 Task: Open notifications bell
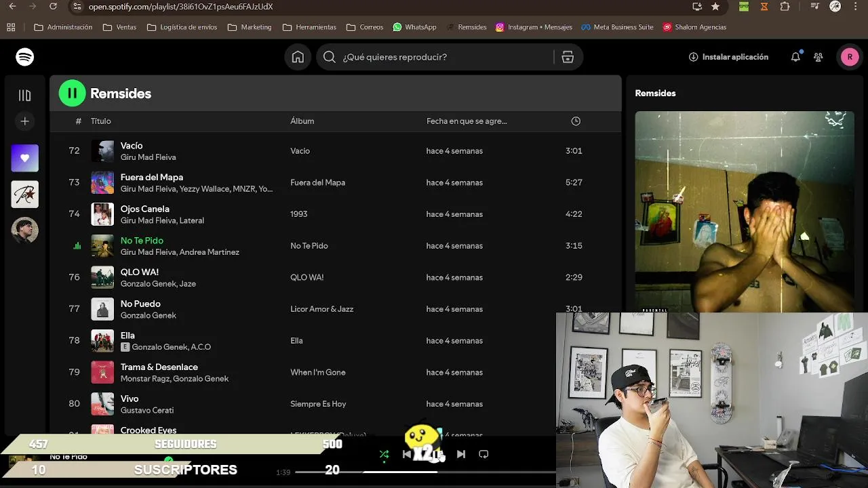click(x=795, y=57)
